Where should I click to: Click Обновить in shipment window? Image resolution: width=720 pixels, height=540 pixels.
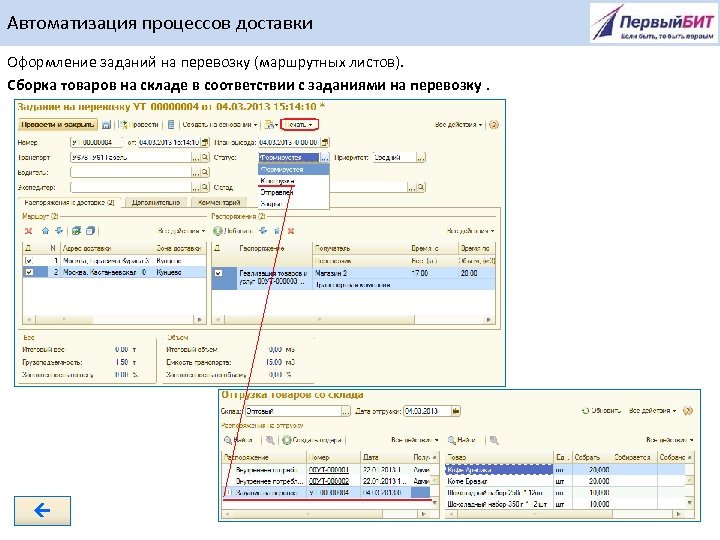tap(601, 411)
